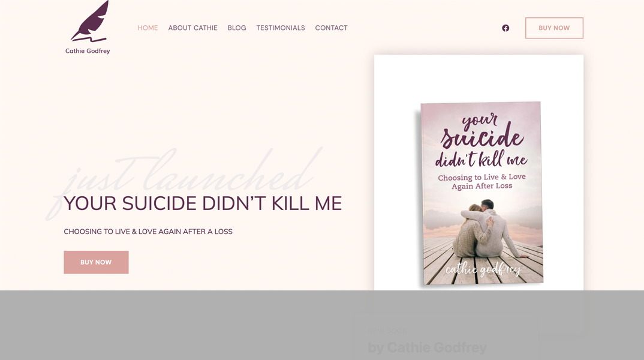Open the Facebook page icon
The width and height of the screenshot is (644, 360).
(x=505, y=28)
